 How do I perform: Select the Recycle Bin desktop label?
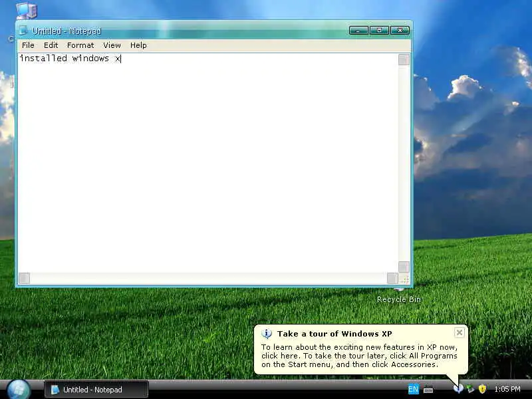tap(398, 299)
